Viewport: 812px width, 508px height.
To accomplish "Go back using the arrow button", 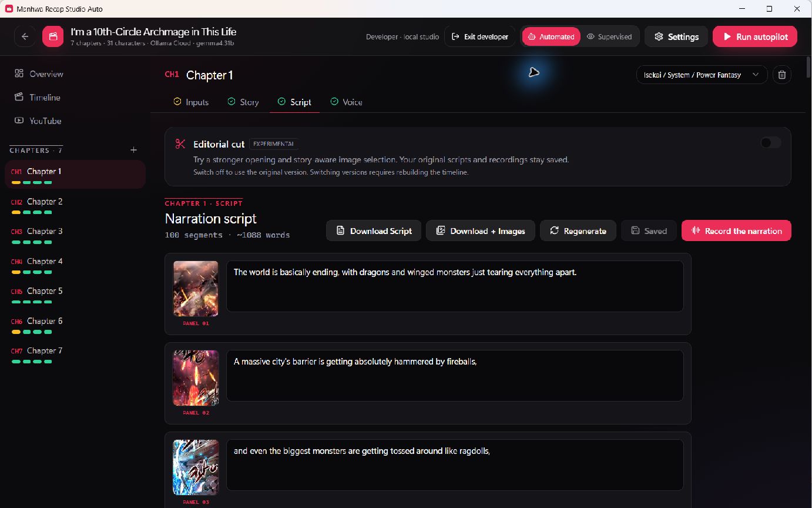I will click(x=25, y=36).
